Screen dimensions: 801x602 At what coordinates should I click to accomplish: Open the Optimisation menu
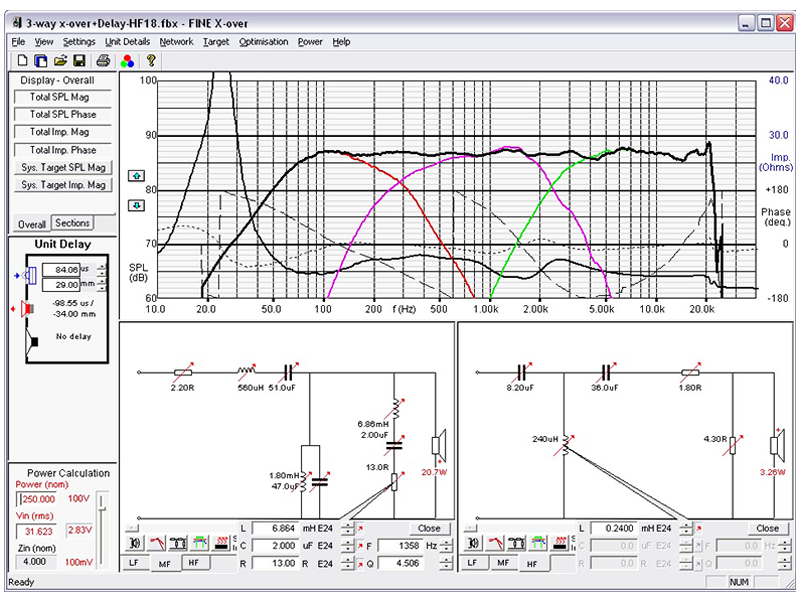click(264, 42)
